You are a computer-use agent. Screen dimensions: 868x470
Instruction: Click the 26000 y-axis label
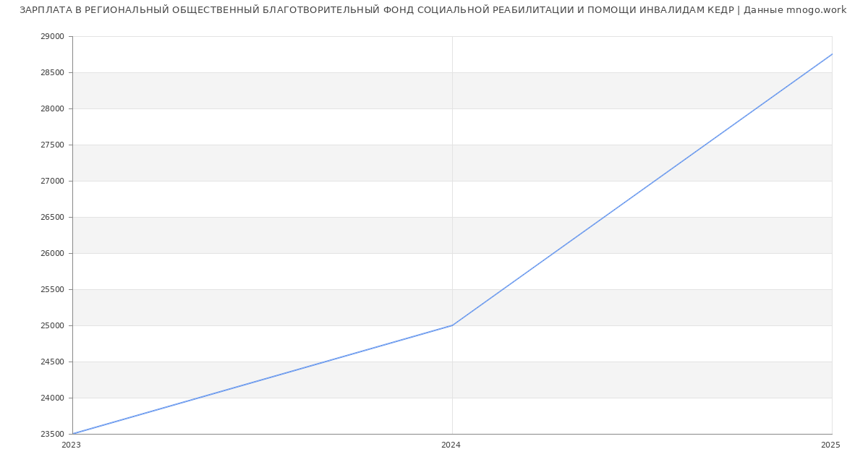[x=52, y=254]
